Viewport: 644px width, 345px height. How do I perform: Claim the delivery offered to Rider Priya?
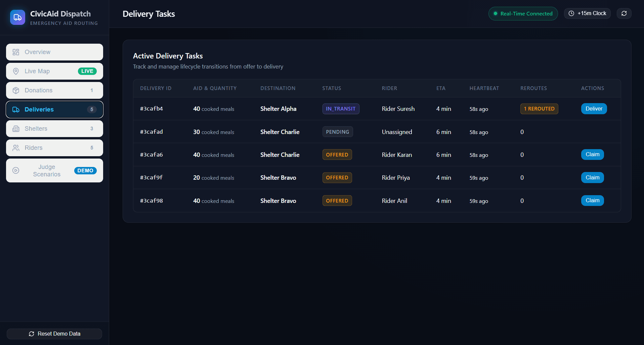(592, 178)
